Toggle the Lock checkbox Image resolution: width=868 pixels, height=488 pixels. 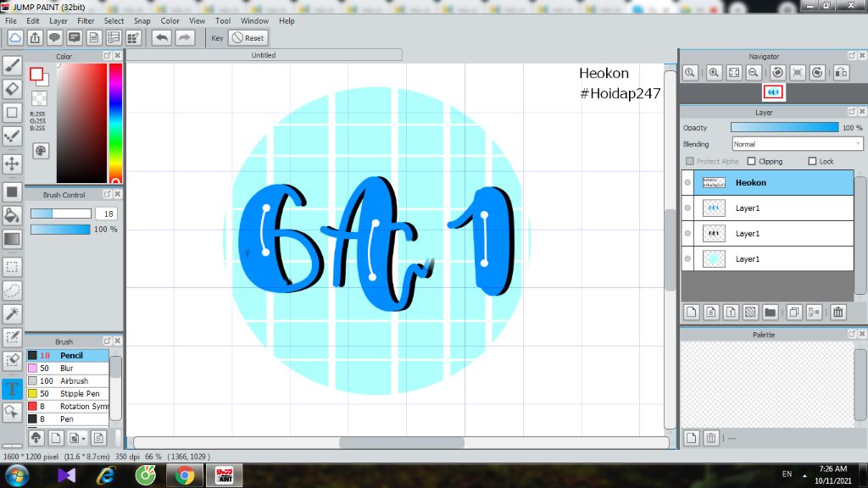click(812, 161)
